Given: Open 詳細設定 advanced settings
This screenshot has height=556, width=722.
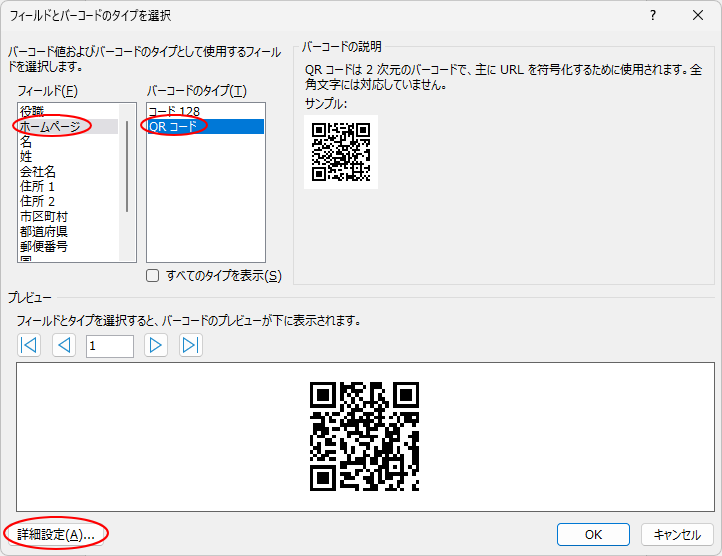Looking at the screenshot, I should (x=56, y=534).
